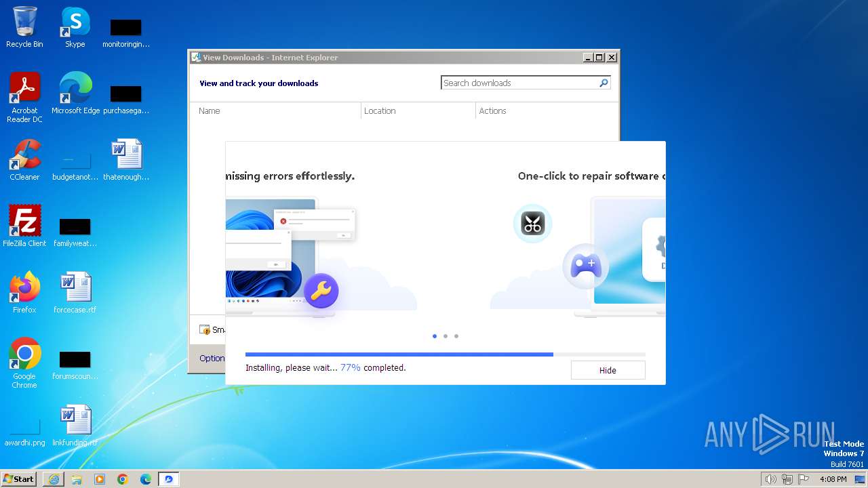Open Chrome from the taskbar
The image size is (868, 488).
tap(123, 479)
